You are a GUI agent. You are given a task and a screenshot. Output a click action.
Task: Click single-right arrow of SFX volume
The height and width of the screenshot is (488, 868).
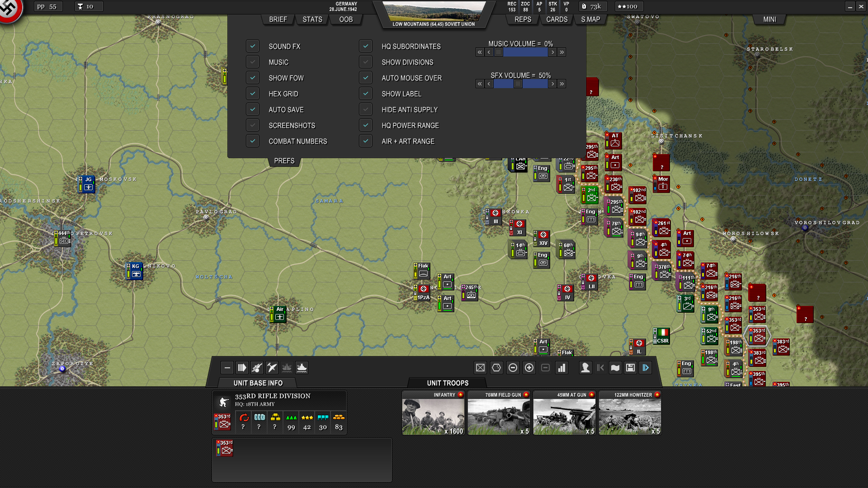click(x=552, y=84)
